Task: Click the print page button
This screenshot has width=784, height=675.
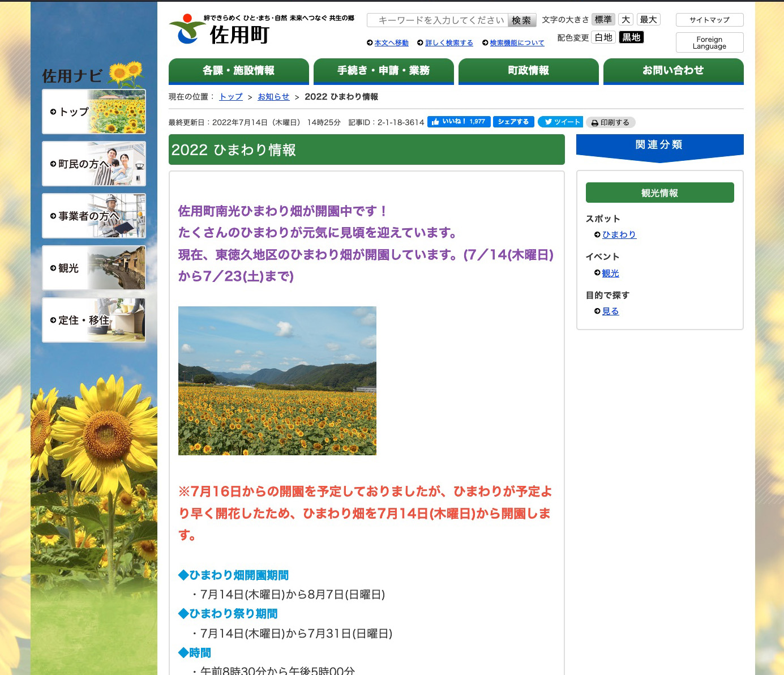Action: pyautogui.click(x=610, y=122)
